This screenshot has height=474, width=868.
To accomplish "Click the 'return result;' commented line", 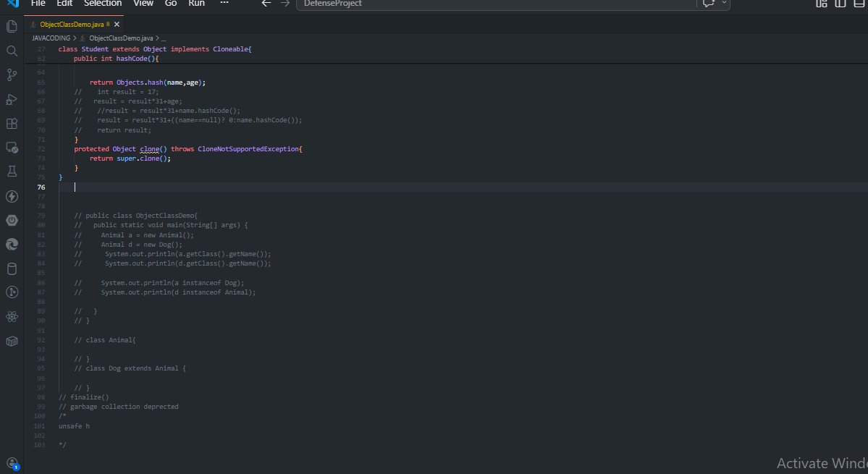I will pyautogui.click(x=124, y=130).
